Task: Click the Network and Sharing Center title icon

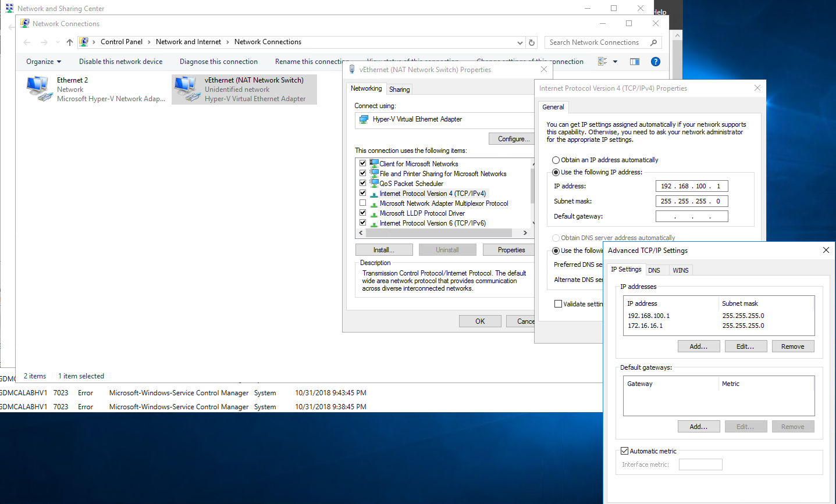Action: [9, 8]
